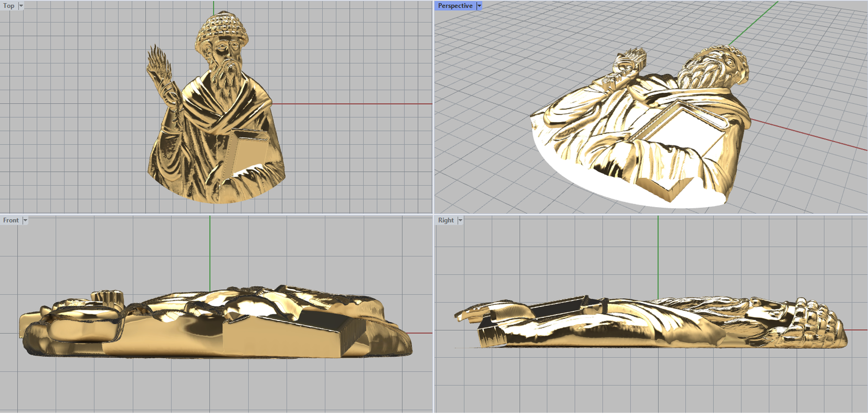Click the Right viewport title label

[446, 220]
